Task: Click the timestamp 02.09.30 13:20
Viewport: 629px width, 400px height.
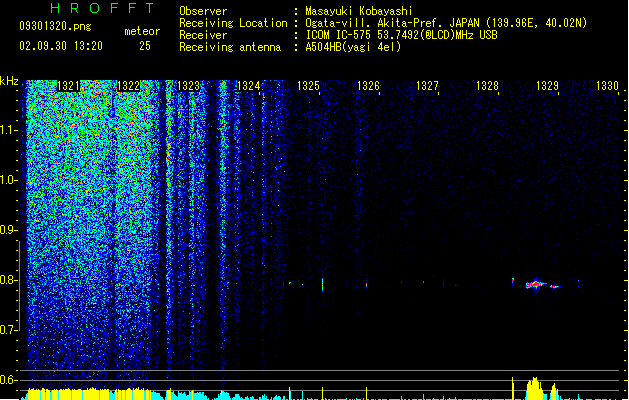Action: [61, 46]
